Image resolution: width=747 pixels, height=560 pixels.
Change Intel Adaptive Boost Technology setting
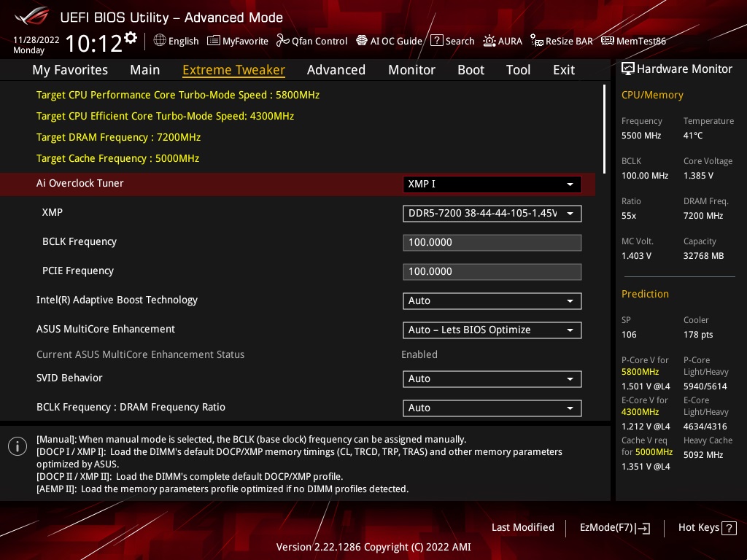pyautogui.click(x=492, y=300)
